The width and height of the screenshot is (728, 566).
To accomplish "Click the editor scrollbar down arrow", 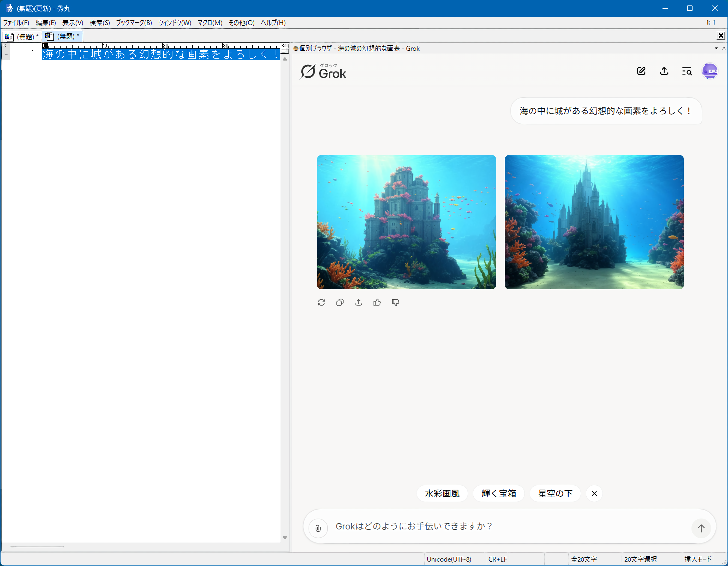I will click(x=285, y=537).
